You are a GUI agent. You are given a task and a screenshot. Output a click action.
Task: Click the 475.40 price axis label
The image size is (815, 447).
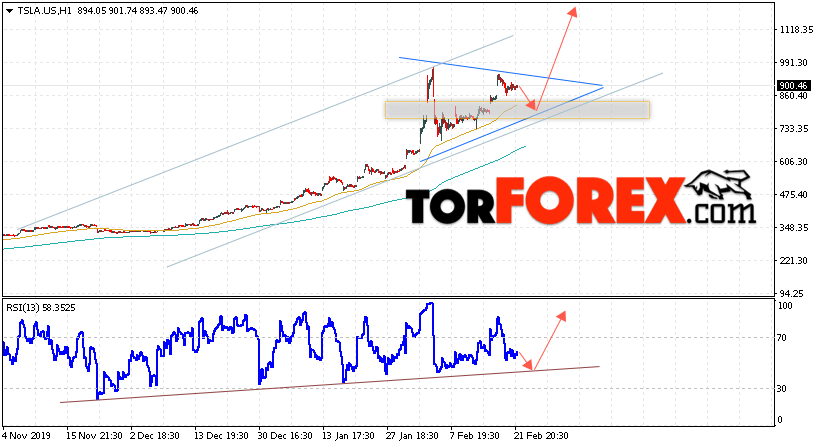point(794,194)
